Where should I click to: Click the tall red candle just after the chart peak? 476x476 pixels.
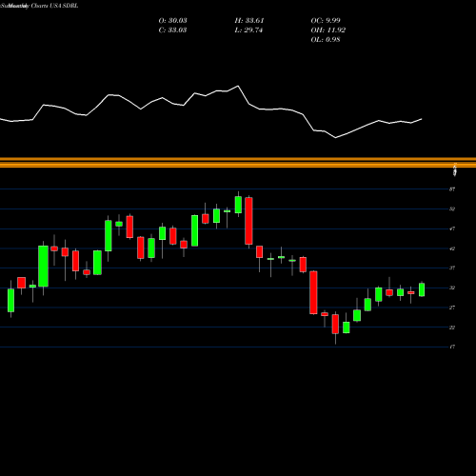pyautogui.click(x=248, y=221)
